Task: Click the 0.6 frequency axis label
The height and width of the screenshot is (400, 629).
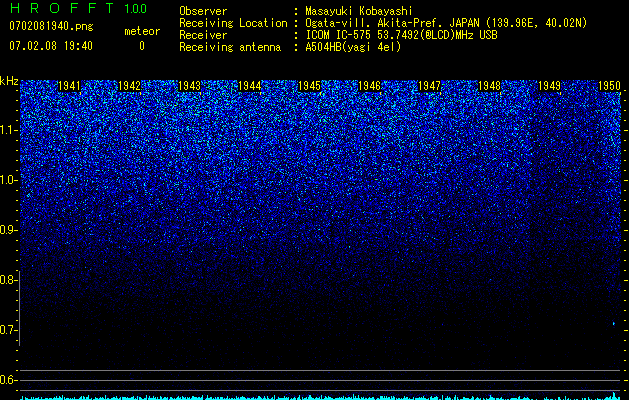Action: 8,380
